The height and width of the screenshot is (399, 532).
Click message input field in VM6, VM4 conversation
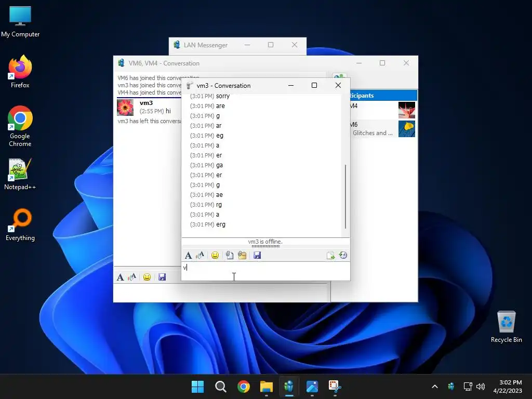coord(221,293)
